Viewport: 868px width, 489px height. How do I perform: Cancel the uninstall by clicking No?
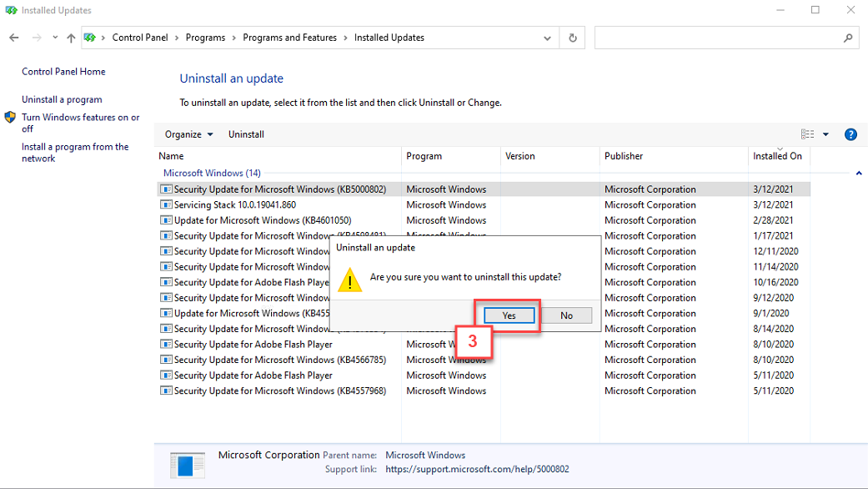(566, 315)
